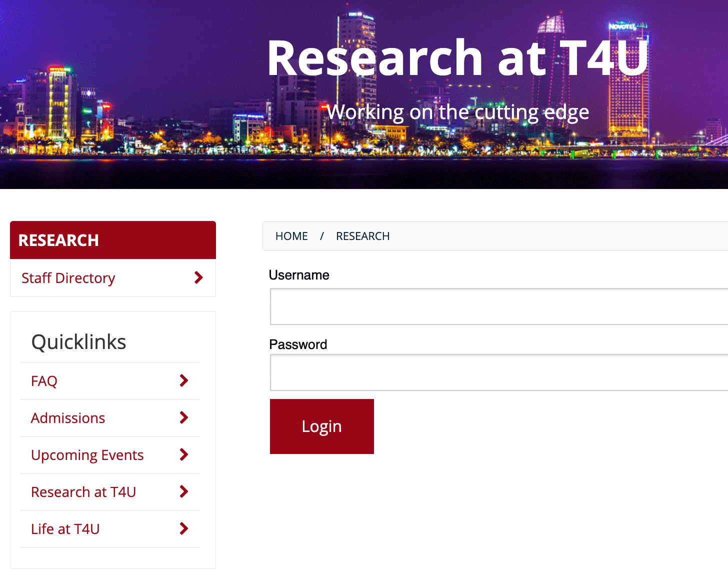Screen dimensions: 728x580
Task: Open Upcoming Events quicklink
Action: (x=87, y=455)
